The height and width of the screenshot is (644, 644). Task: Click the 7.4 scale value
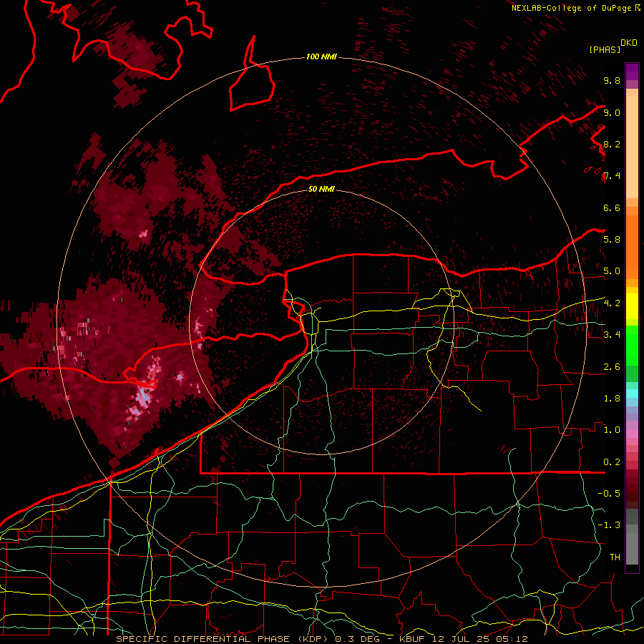(x=612, y=176)
